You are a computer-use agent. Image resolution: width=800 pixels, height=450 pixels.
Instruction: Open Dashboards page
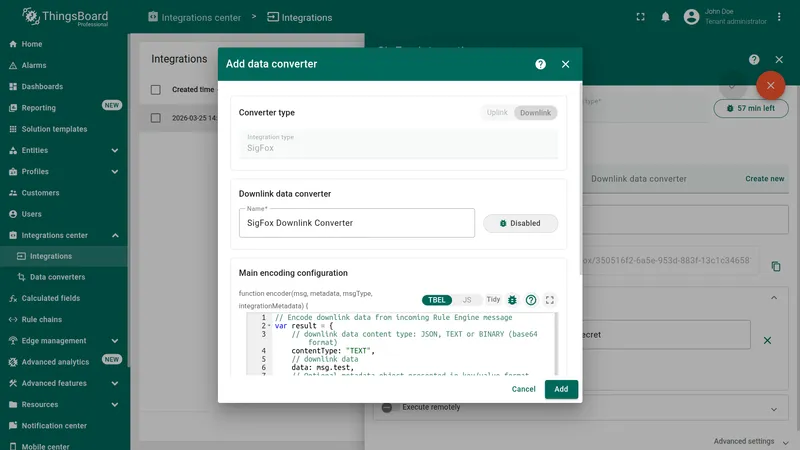point(64,87)
